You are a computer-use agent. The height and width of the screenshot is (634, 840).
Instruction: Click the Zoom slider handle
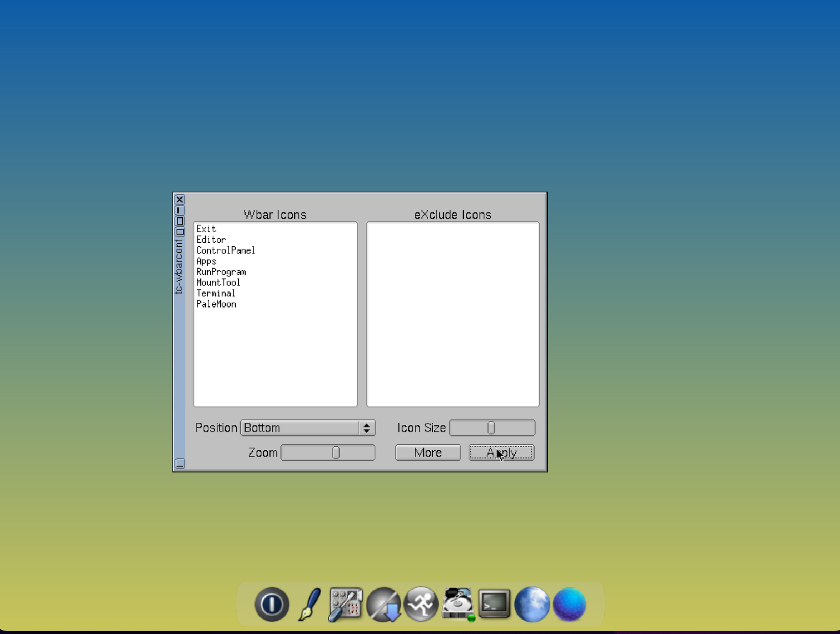(x=336, y=452)
